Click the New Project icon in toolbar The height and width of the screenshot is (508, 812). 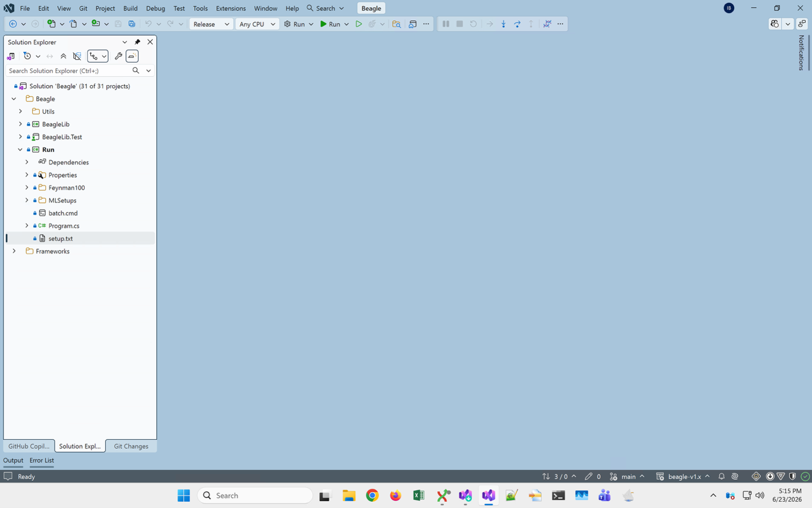point(51,24)
